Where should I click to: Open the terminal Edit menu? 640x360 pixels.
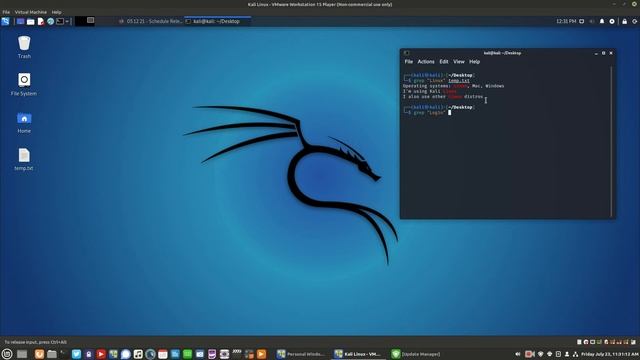point(444,62)
